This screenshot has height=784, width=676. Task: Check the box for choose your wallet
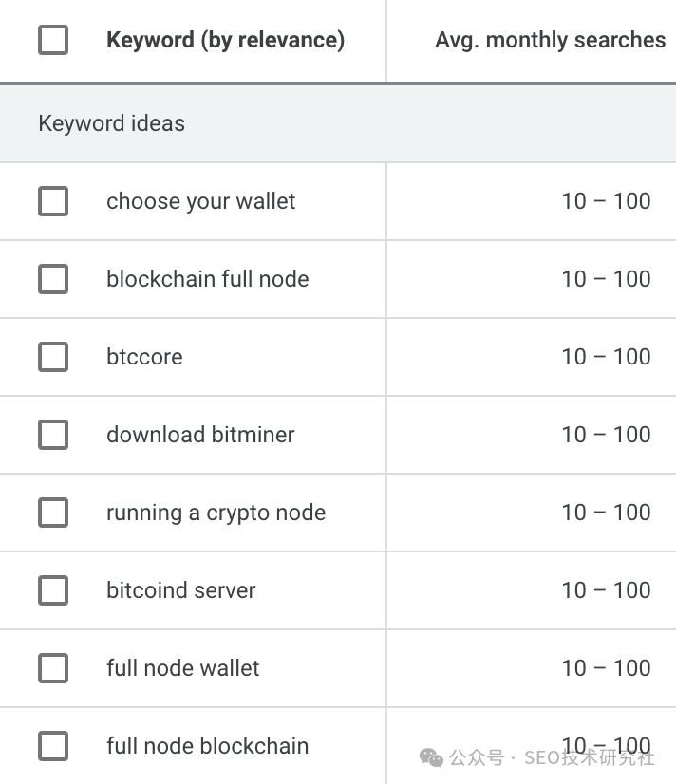53,201
